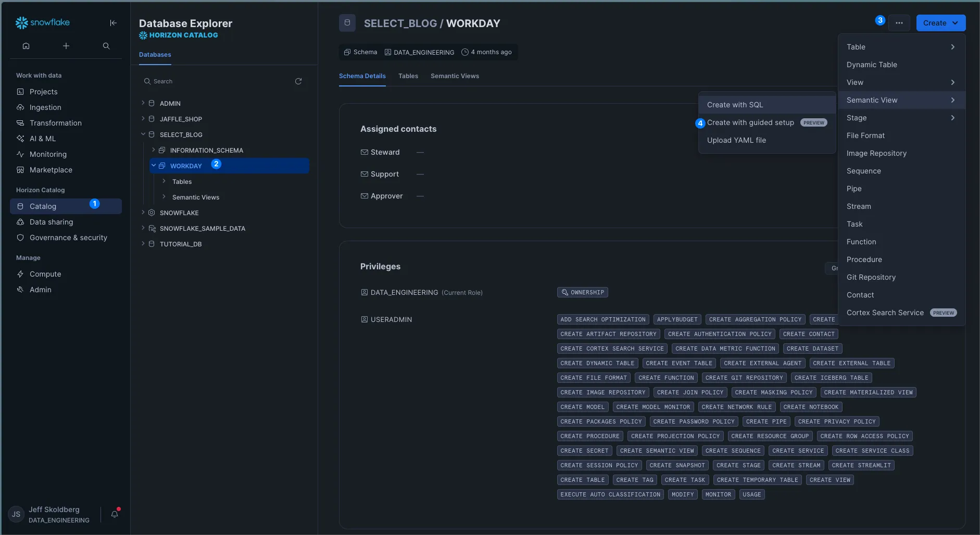980x535 pixels.
Task: Click the Admin icon
Action: [x=20, y=290]
